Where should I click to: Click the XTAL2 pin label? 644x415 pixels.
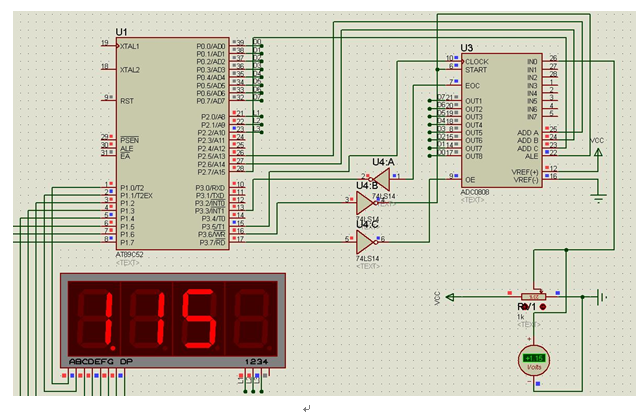tap(130, 70)
